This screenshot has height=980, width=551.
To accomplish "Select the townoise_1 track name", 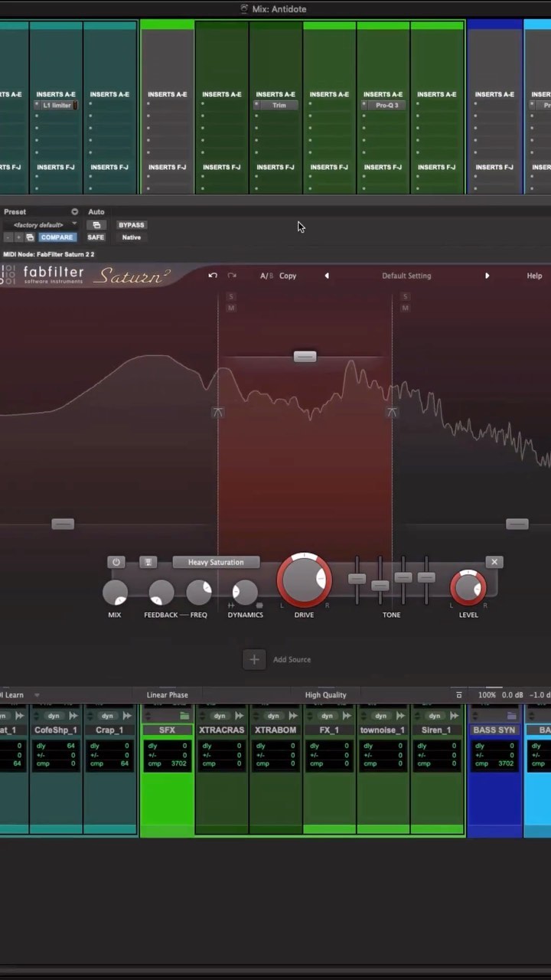I will tap(383, 730).
